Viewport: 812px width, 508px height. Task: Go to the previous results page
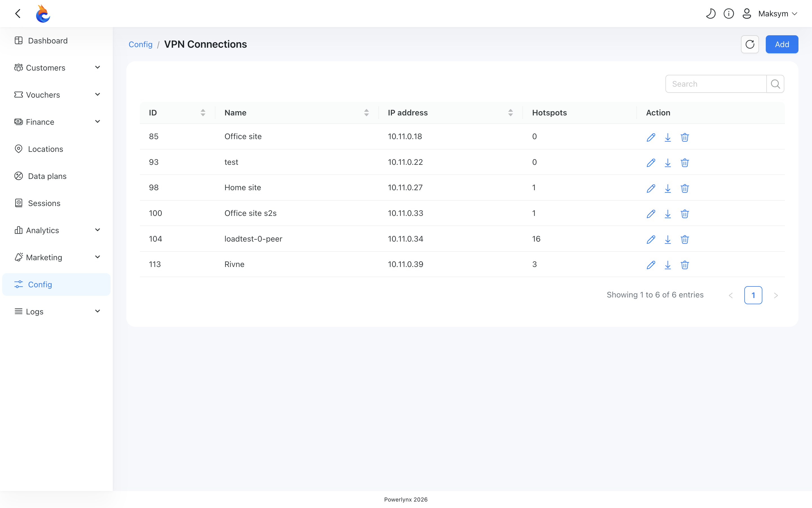point(731,295)
